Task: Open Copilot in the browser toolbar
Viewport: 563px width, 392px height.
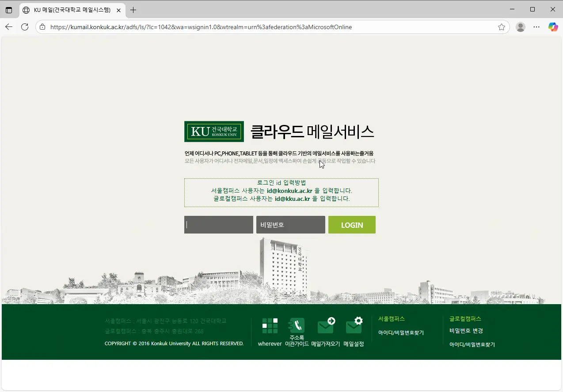Action: 553,26
